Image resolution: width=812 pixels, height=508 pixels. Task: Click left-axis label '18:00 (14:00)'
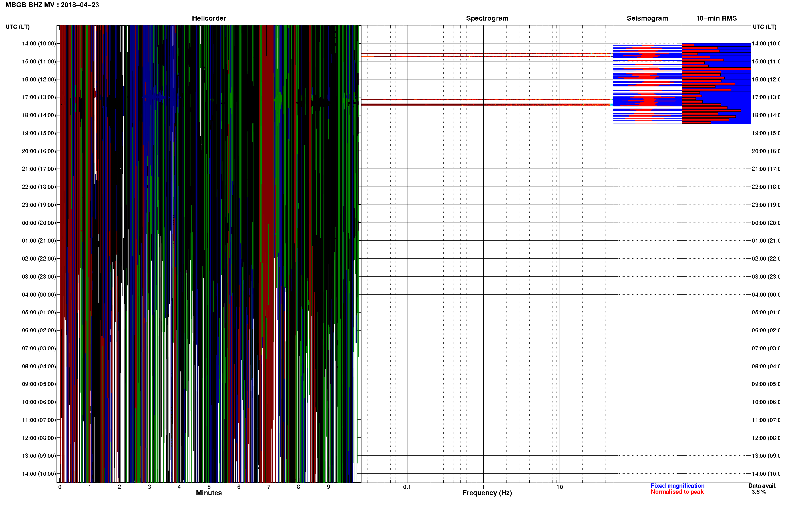click(39, 115)
